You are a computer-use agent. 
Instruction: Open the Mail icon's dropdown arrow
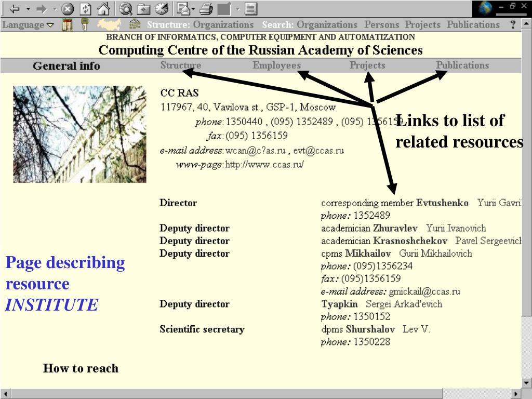[x=193, y=9]
